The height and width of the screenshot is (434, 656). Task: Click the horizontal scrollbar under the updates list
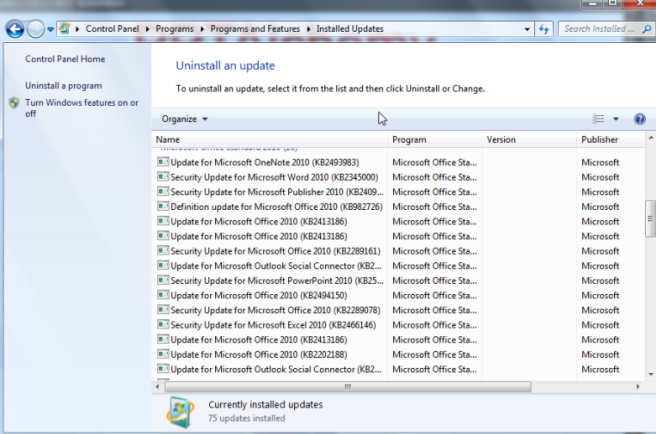point(347,385)
